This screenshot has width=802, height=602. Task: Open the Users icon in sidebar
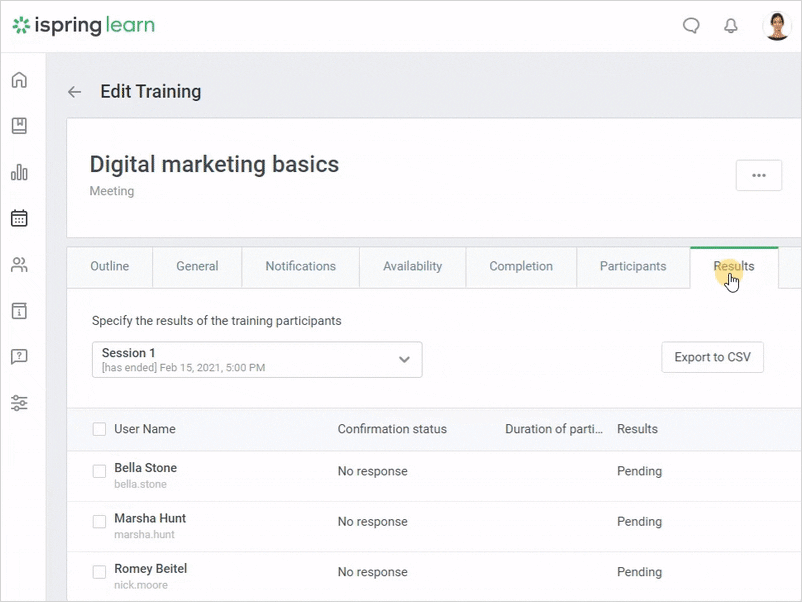pos(19,265)
